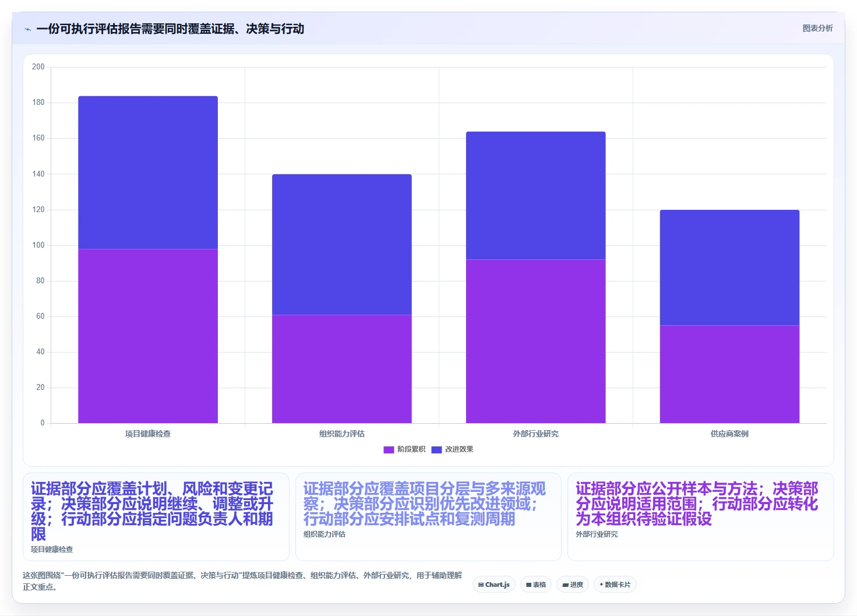This screenshot has width=857, height=616.
Task: Select the Chart.js tag chip
Action: pos(494,585)
